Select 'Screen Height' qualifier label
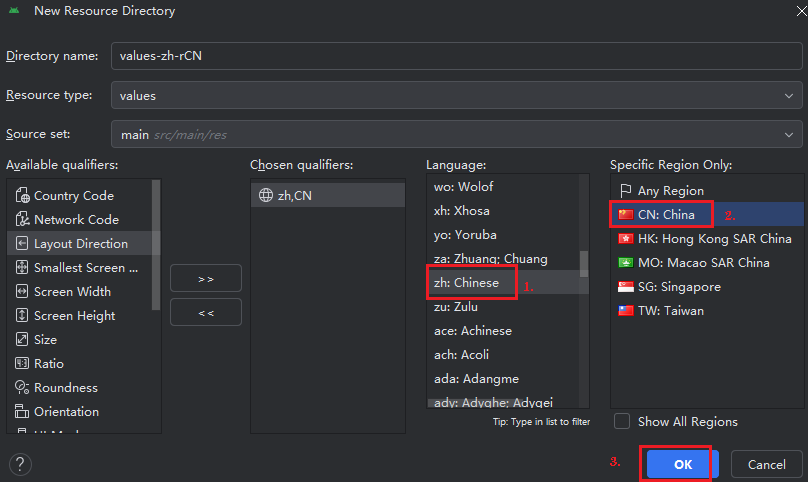808x483 pixels. click(74, 315)
